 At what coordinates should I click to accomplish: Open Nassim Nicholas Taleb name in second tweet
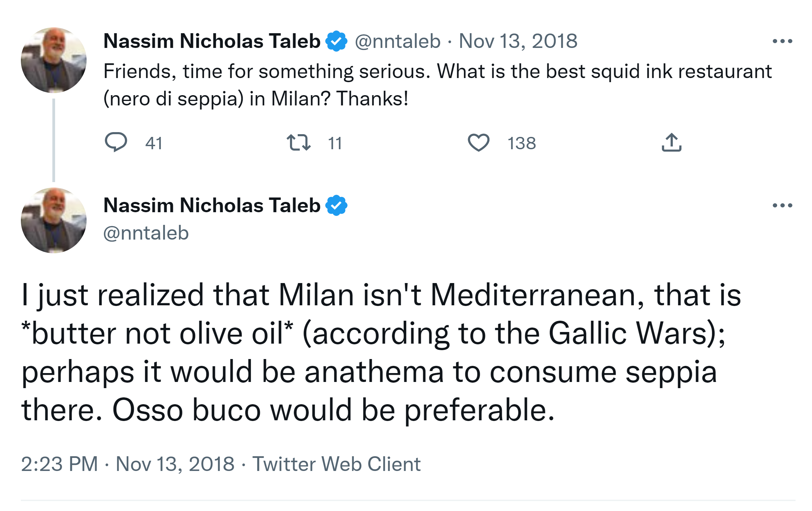coord(212,205)
